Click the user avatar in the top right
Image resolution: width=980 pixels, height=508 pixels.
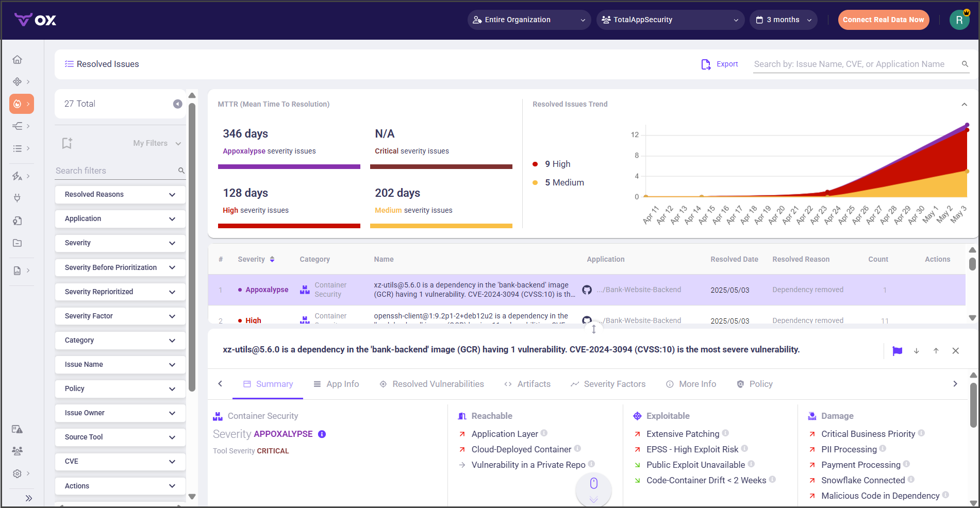959,20
